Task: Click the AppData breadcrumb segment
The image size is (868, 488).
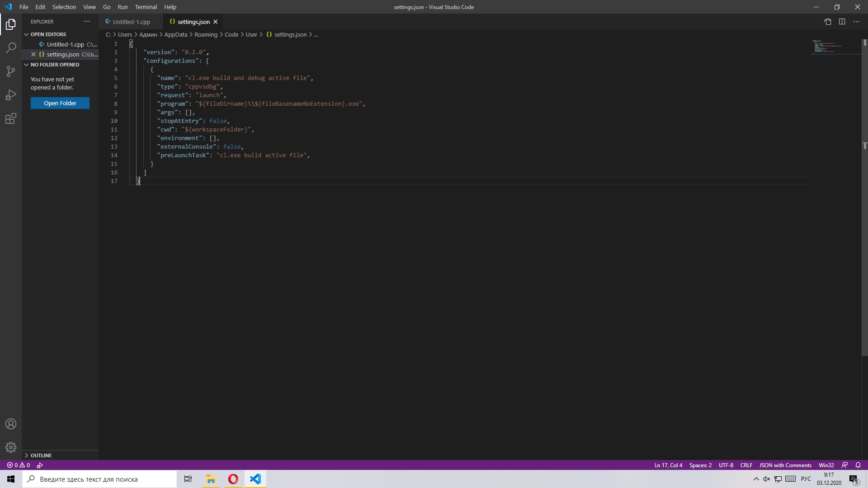Action: tap(176, 34)
